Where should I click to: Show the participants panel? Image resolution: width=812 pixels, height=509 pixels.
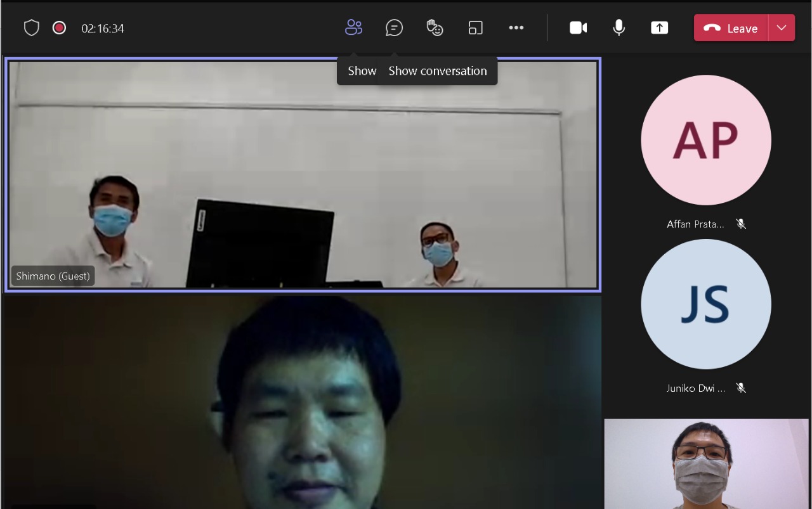(353, 28)
